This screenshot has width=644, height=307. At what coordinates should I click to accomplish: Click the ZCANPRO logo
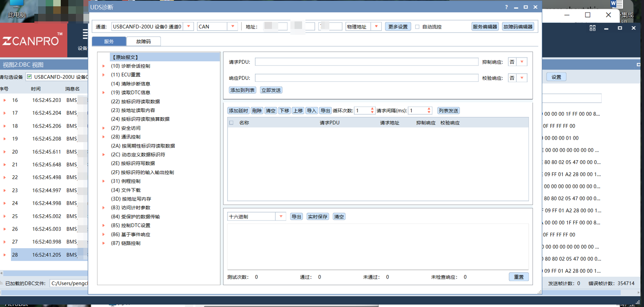[33, 40]
